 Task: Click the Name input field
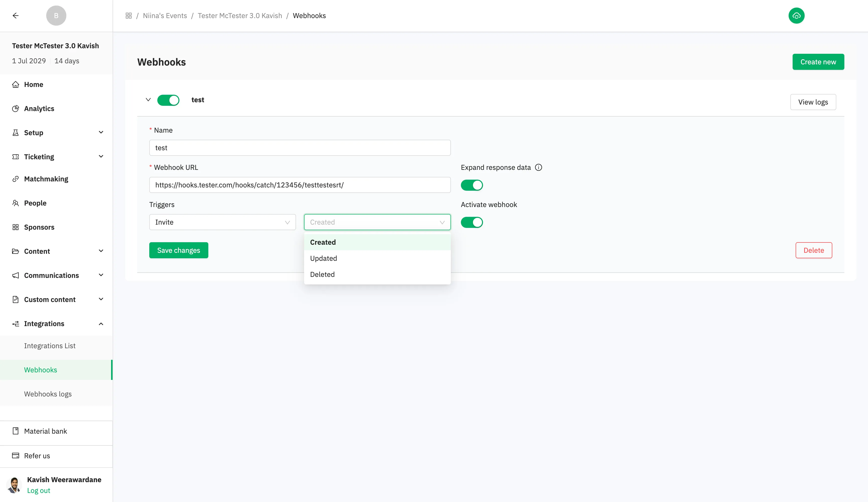[x=300, y=148]
